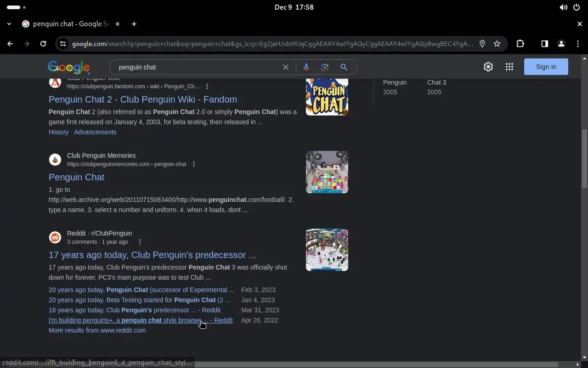
Task: Open Penguin Chat 2 - Club Penguin Wiki link
Action: coord(143,99)
